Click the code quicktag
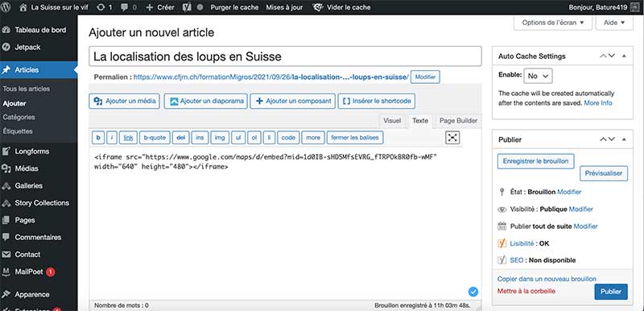The image size is (644, 311). point(288,138)
